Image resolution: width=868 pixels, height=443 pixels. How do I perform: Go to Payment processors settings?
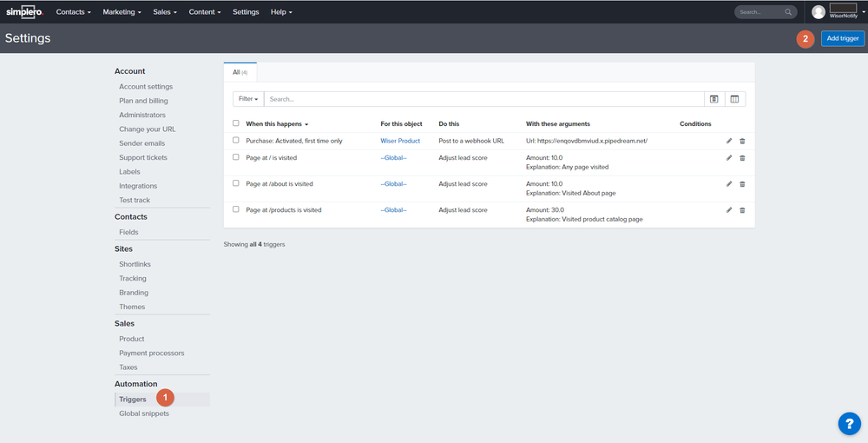pyautogui.click(x=151, y=354)
